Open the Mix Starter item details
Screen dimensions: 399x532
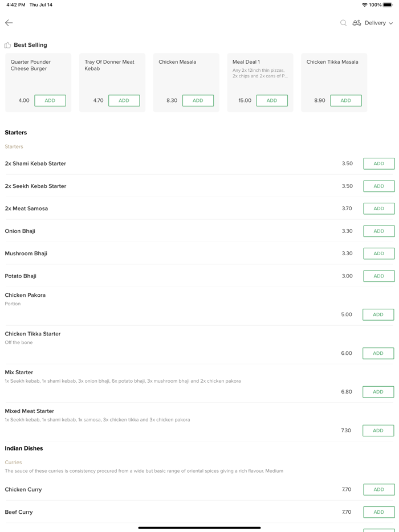pyautogui.click(x=19, y=373)
